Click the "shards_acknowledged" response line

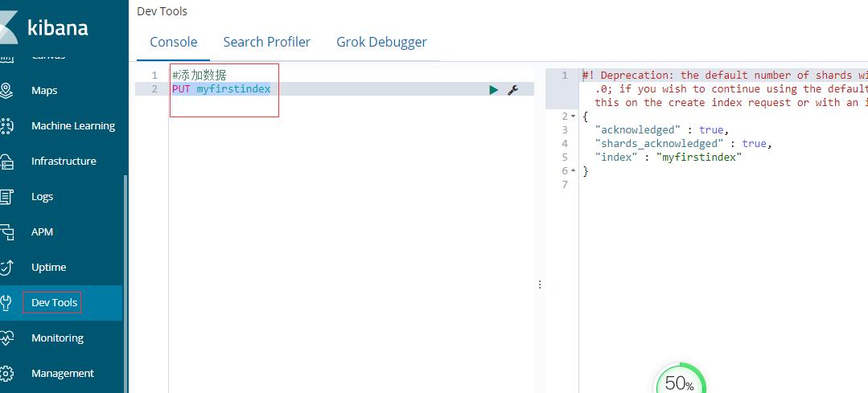click(x=683, y=144)
